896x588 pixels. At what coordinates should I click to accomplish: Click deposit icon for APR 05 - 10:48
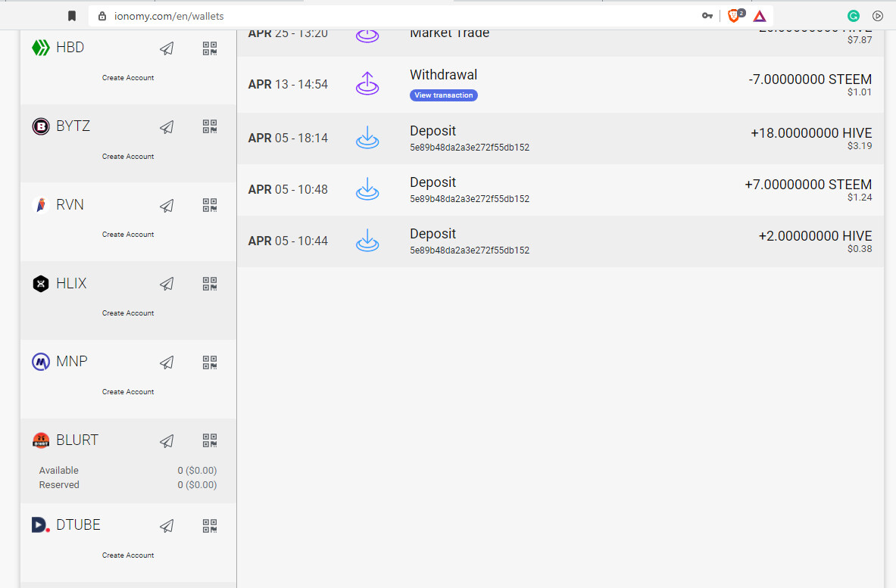tap(367, 189)
